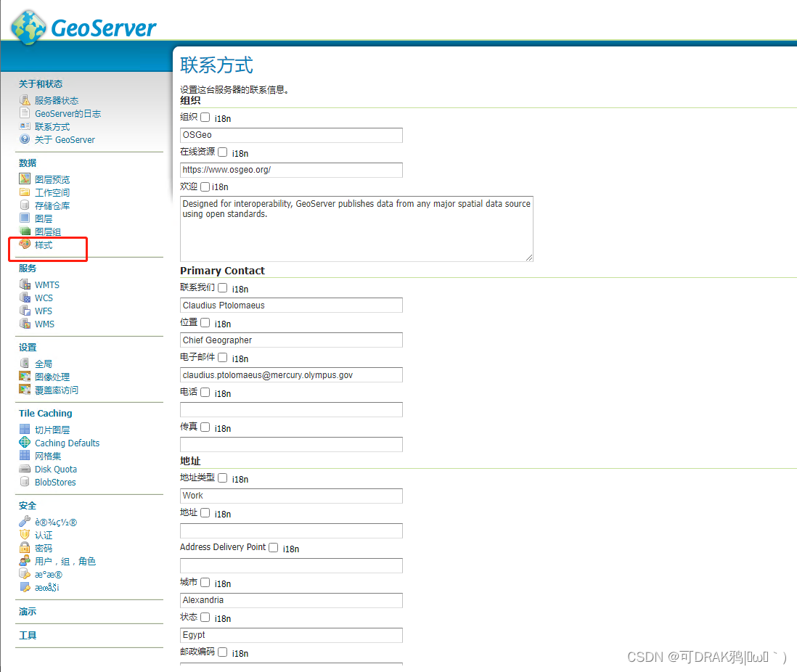Click the palette icon for 样式 styles
The width and height of the screenshot is (797, 672).
[x=25, y=245]
